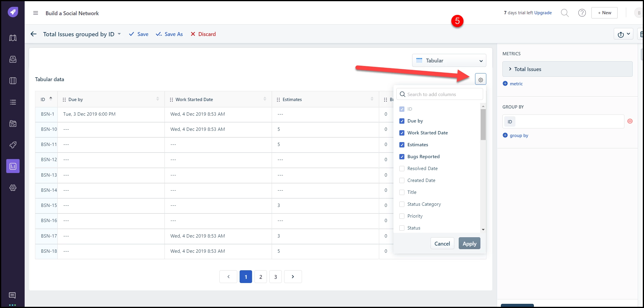Sort the Estimates column
The image size is (644, 308).
[x=372, y=99]
